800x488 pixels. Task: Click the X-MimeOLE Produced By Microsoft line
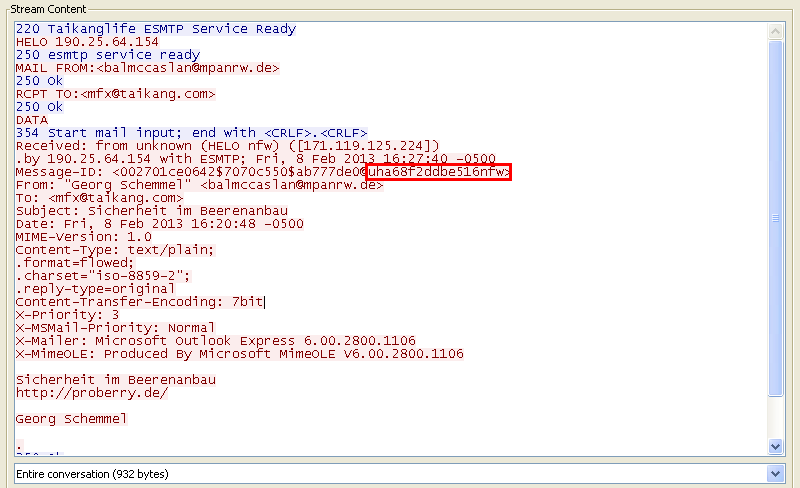point(239,354)
